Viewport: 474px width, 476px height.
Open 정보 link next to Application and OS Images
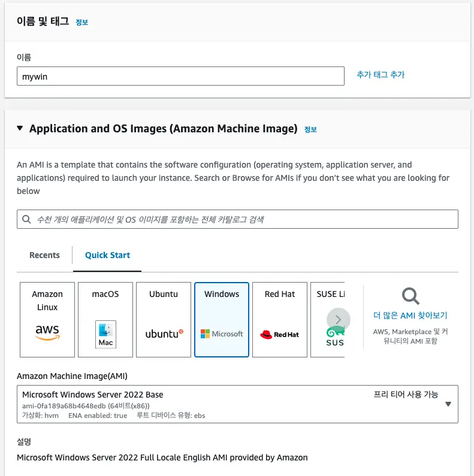point(310,129)
